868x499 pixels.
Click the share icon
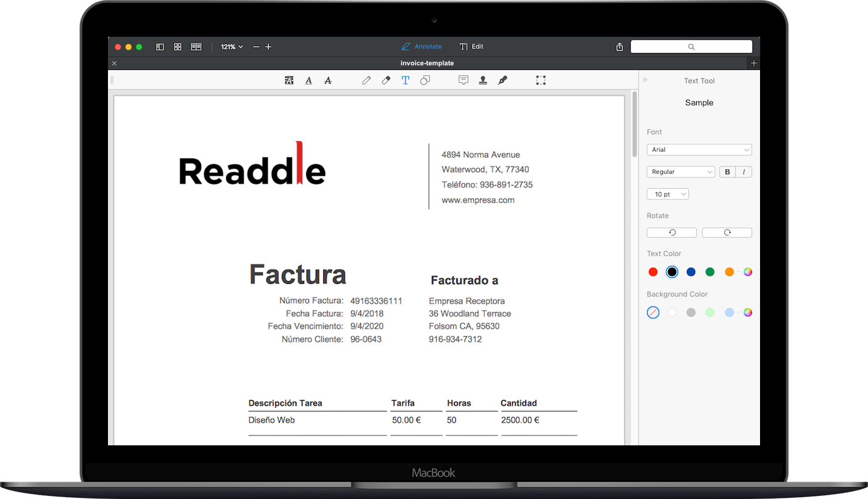[619, 47]
